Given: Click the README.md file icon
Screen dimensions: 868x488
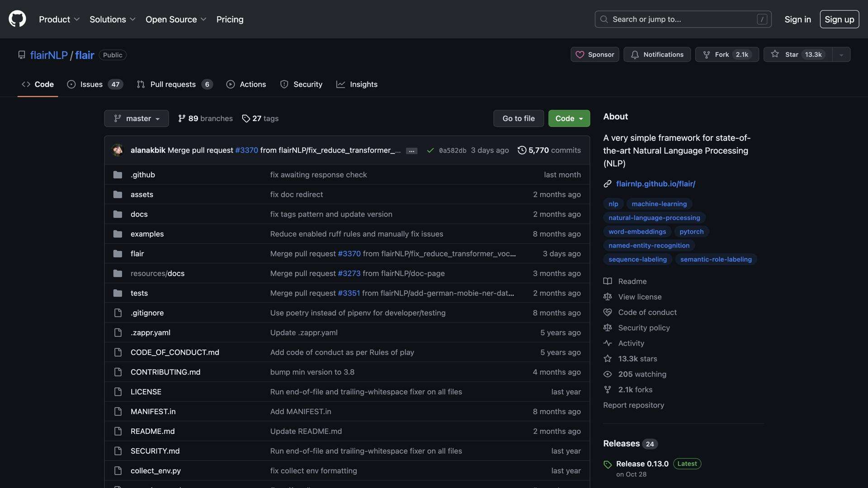Looking at the screenshot, I should [118, 431].
